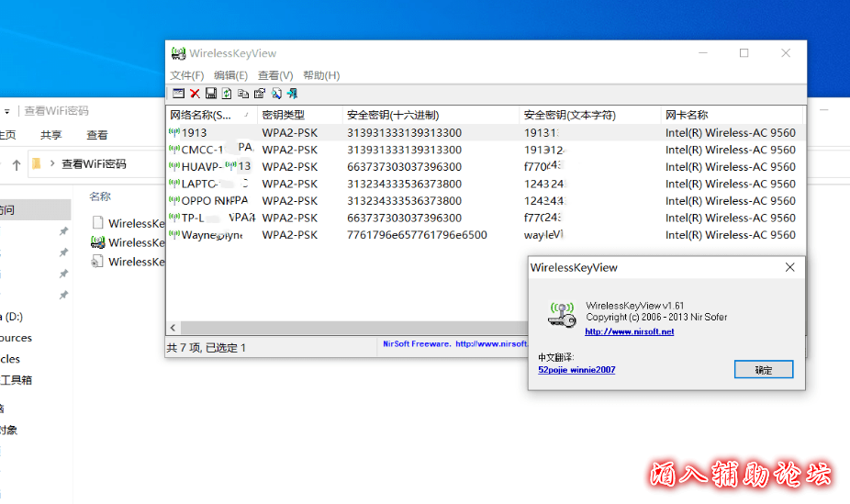Open the 查看(V) menu in WirelessKeyView

275,75
